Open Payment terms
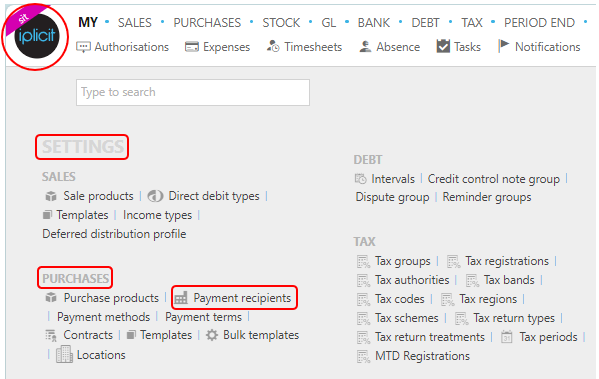599x379 pixels. [203, 317]
